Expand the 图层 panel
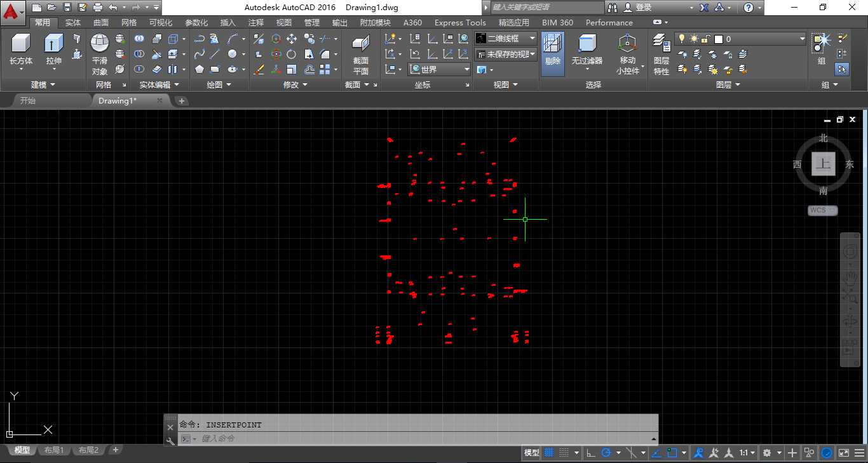Image resolution: width=868 pixels, height=463 pixels. pyautogui.click(x=728, y=84)
